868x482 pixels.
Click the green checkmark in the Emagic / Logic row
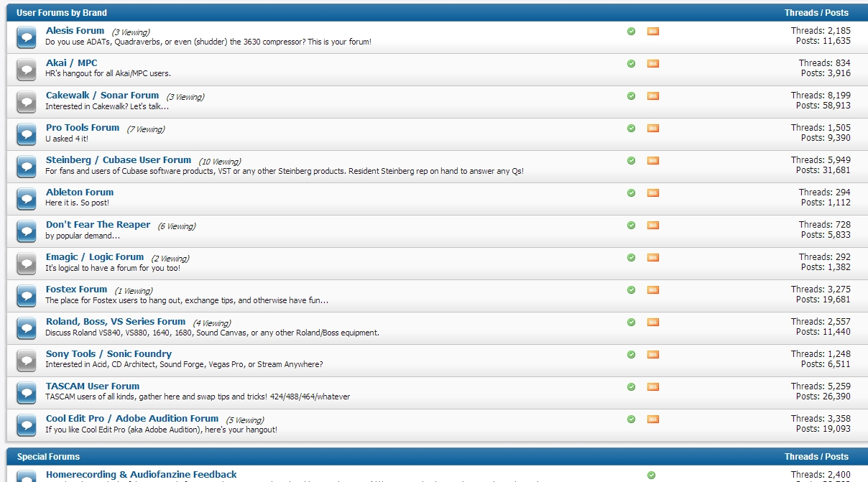tap(631, 258)
